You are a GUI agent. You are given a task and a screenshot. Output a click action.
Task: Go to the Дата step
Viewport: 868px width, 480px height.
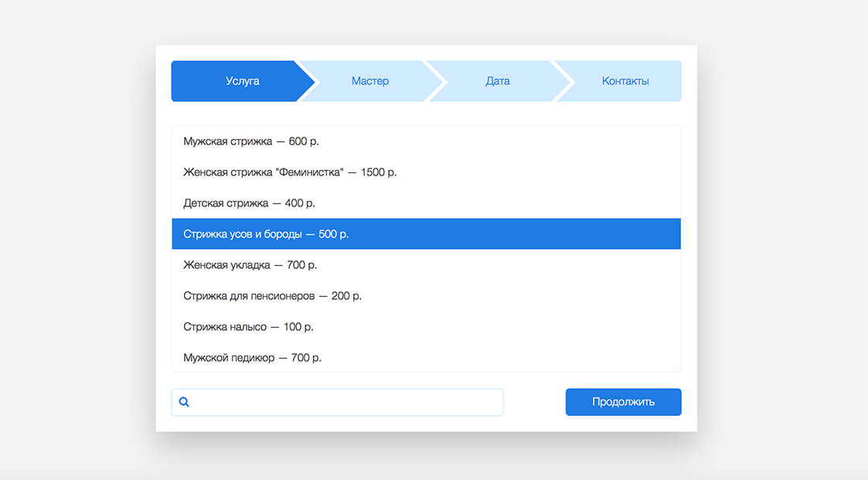[497, 81]
